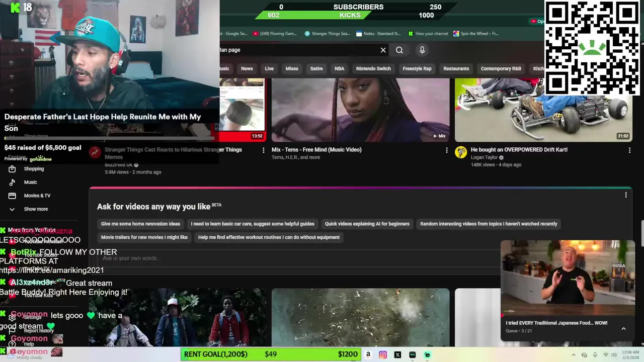Open Logan Taylor channel name link
The width and height of the screenshot is (644, 362).
click(484, 157)
